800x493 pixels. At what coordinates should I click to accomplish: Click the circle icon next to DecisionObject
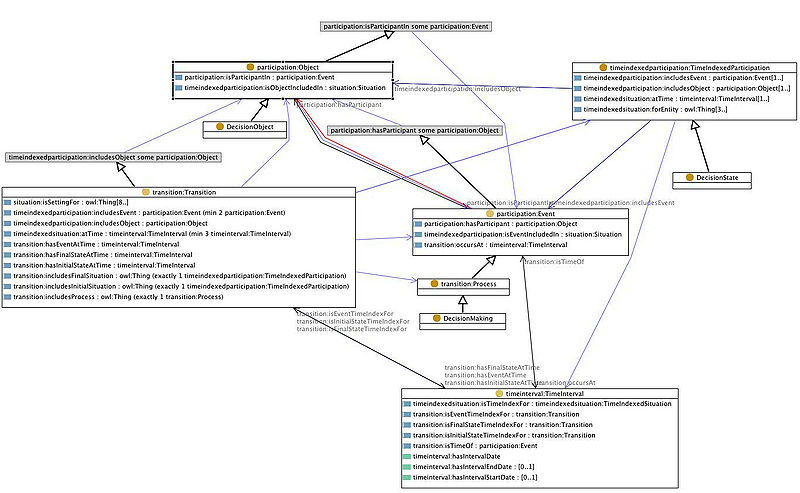pyautogui.click(x=220, y=127)
